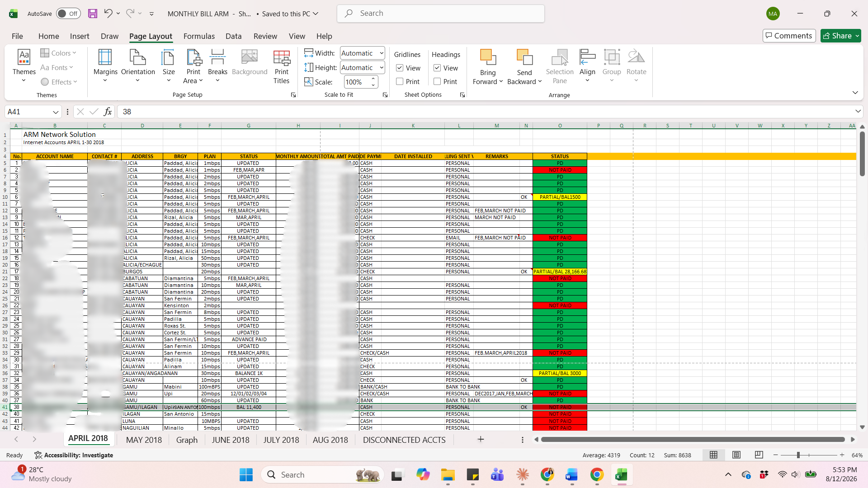Switch to Page Break Preview view

759,455
